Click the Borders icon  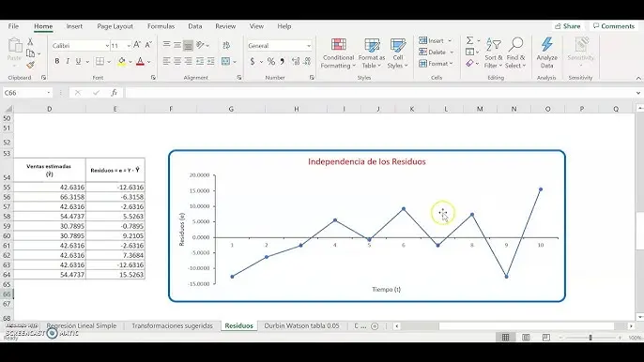pos(100,62)
